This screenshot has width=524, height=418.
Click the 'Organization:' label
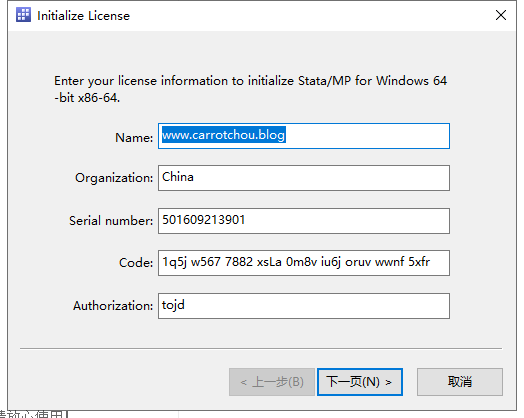pos(114,178)
